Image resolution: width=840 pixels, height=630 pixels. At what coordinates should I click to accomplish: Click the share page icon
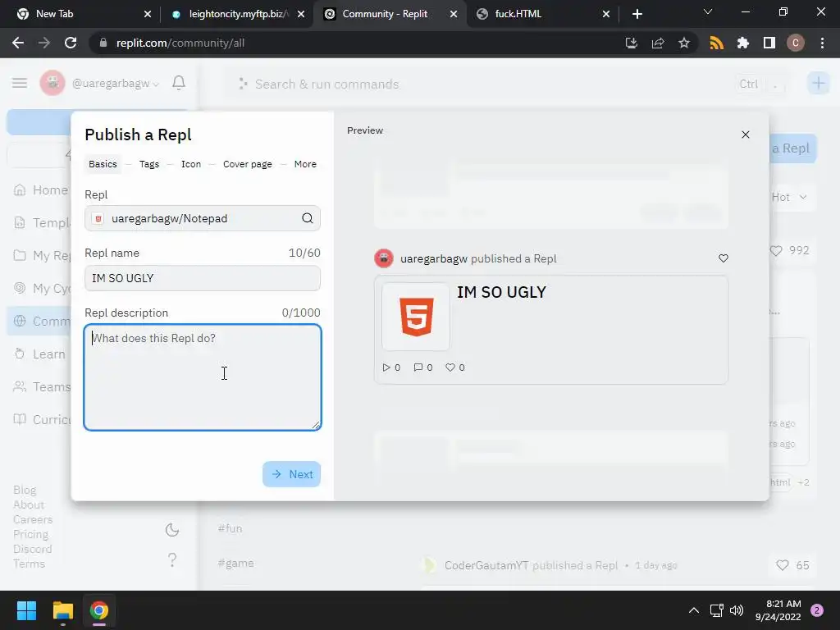point(657,43)
